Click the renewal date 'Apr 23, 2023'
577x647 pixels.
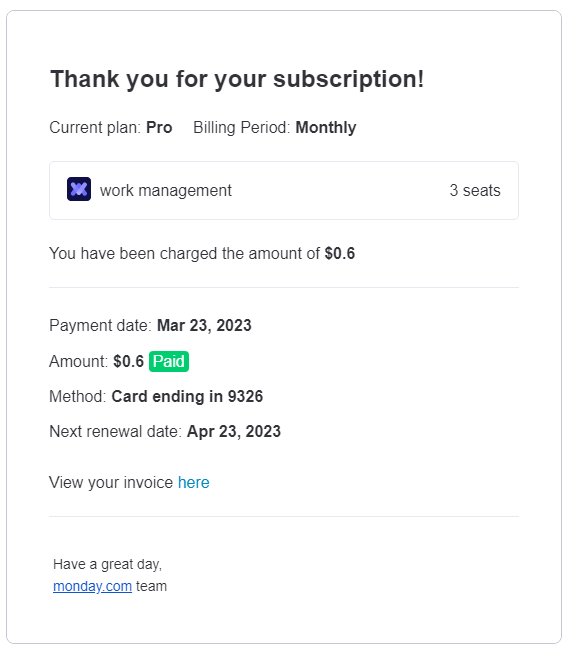click(x=234, y=432)
